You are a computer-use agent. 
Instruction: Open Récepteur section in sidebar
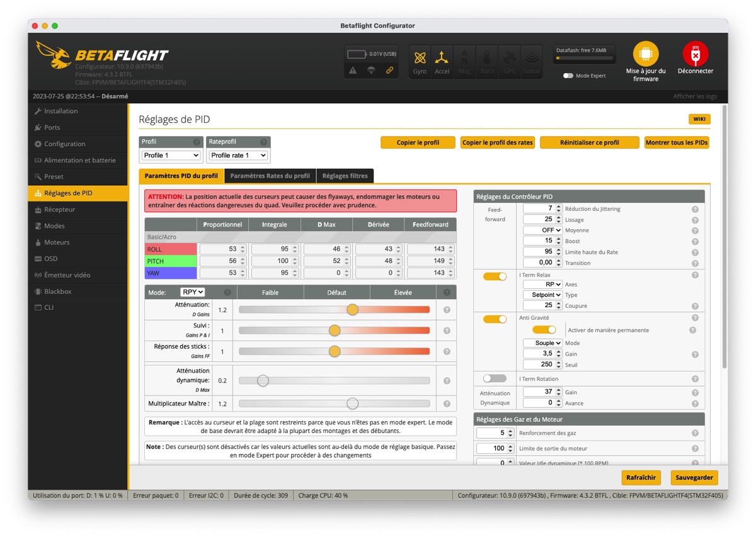pos(77,210)
